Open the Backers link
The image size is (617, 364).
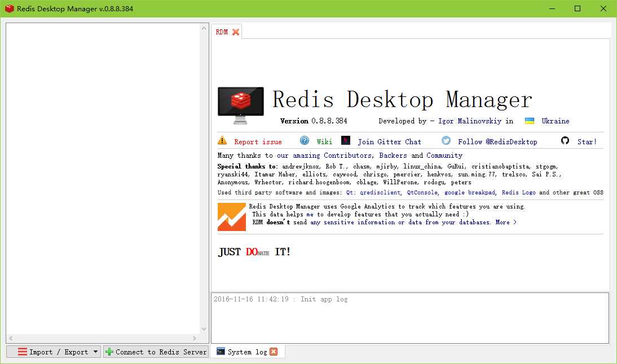(x=393, y=156)
